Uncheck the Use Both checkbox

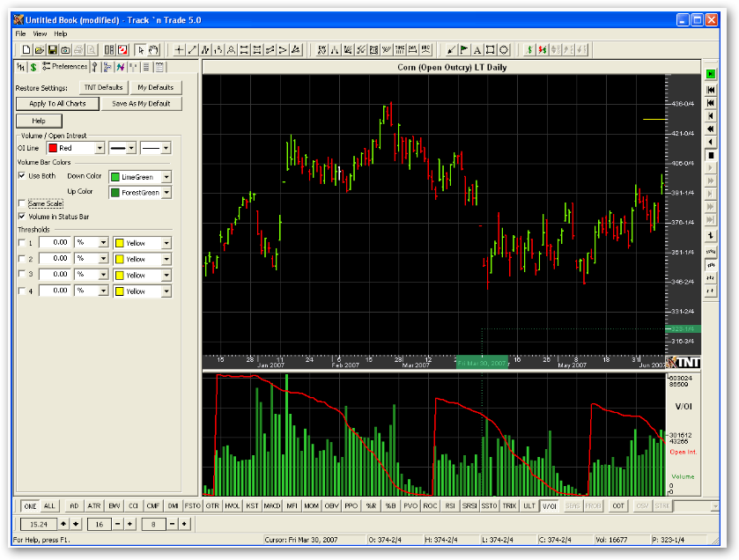(22, 176)
